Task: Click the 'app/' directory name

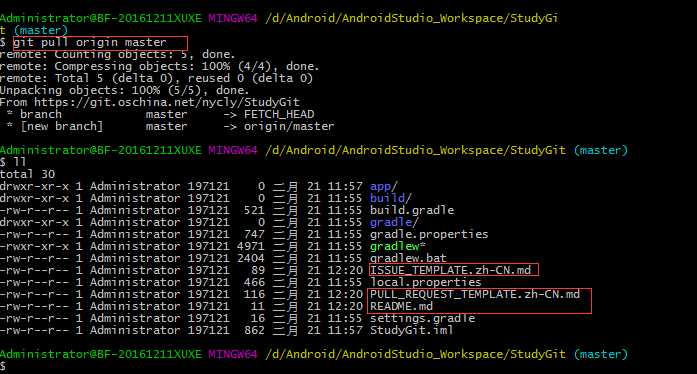Action: (384, 186)
